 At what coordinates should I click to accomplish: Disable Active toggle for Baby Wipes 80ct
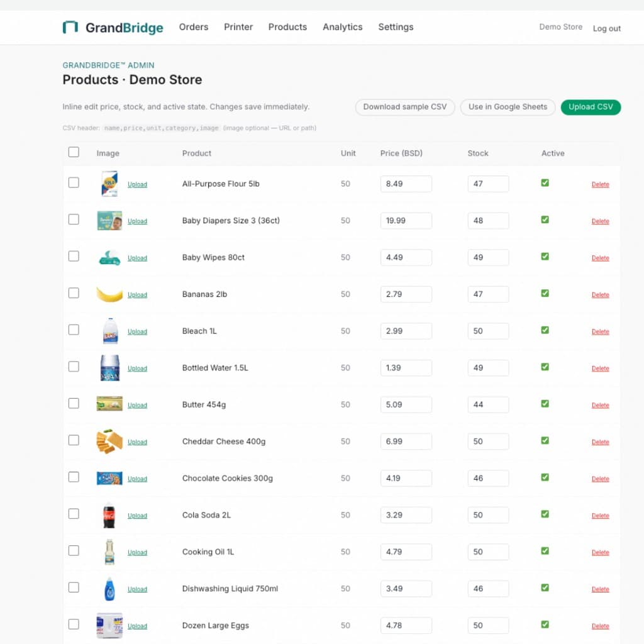544,256
